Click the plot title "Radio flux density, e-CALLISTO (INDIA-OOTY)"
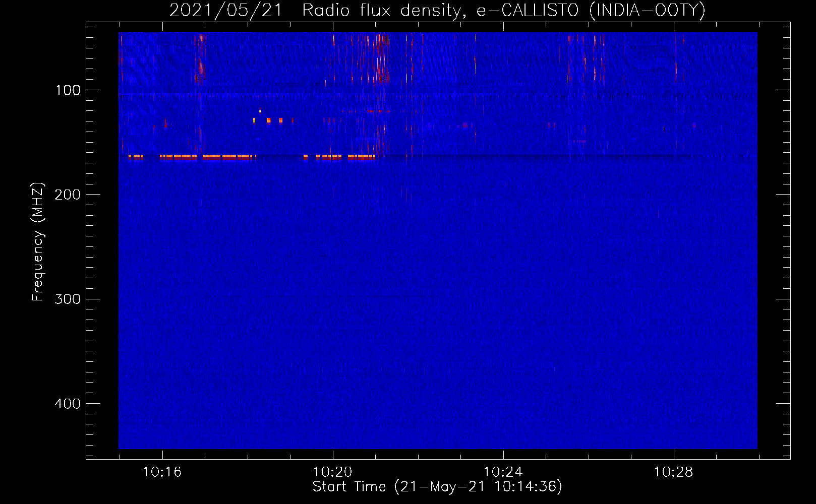Image resolution: width=816 pixels, height=504 pixels. pyautogui.click(x=503, y=10)
